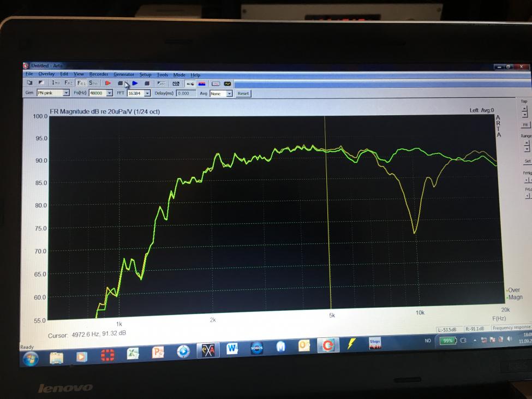Click the Delay(ms) 0.000 field
This screenshot has height=399, width=532.
click(x=186, y=93)
